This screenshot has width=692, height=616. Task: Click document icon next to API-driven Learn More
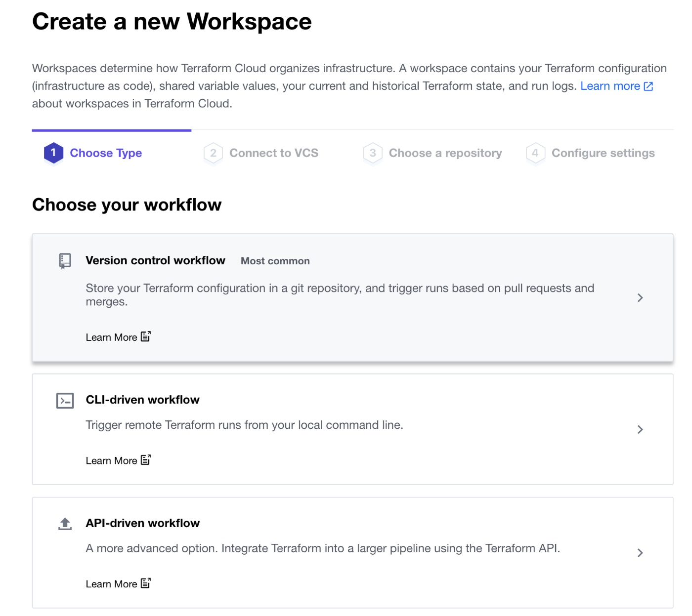pyautogui.click(x=146, y=583)
